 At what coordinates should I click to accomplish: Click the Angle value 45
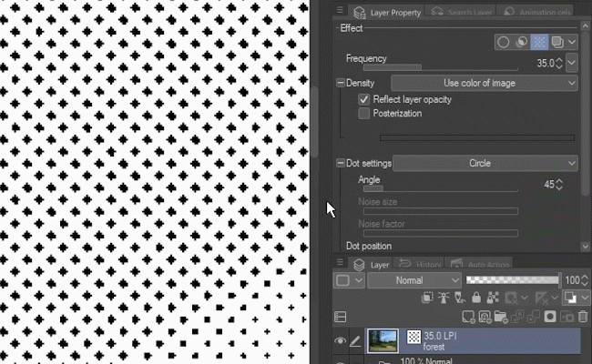(549, 185)
